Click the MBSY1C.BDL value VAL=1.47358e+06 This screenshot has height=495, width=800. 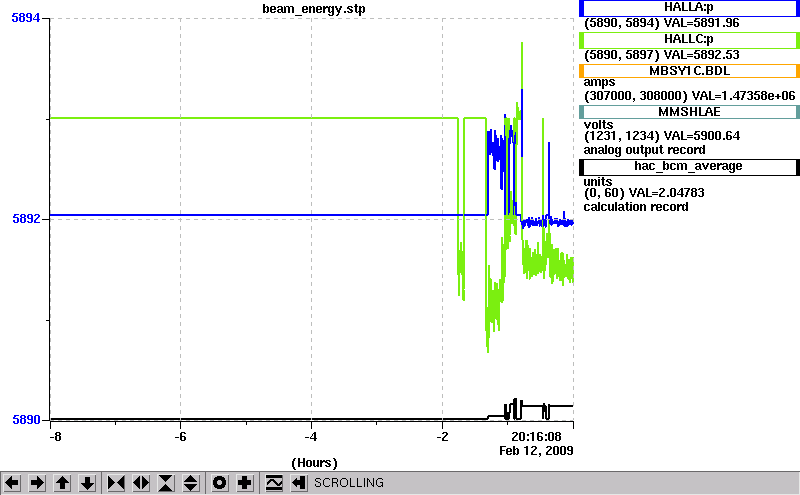743,96
